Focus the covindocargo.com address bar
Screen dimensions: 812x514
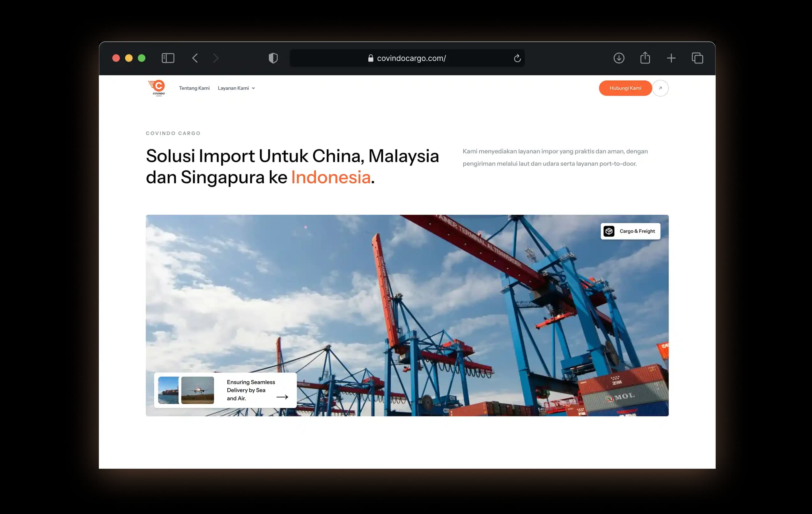407,58
